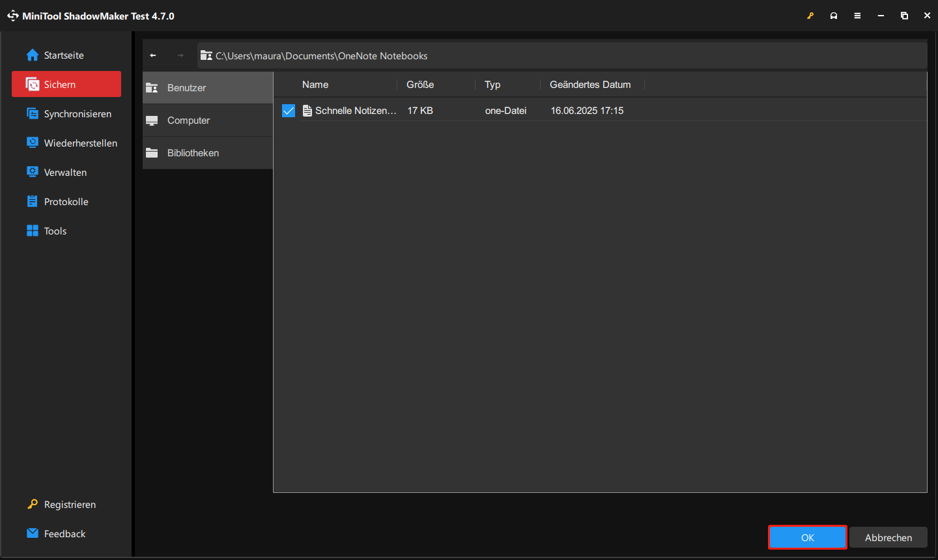Click the Feedback envelope icon
This screenshot has height=560, width=938.
click(33, 533)
